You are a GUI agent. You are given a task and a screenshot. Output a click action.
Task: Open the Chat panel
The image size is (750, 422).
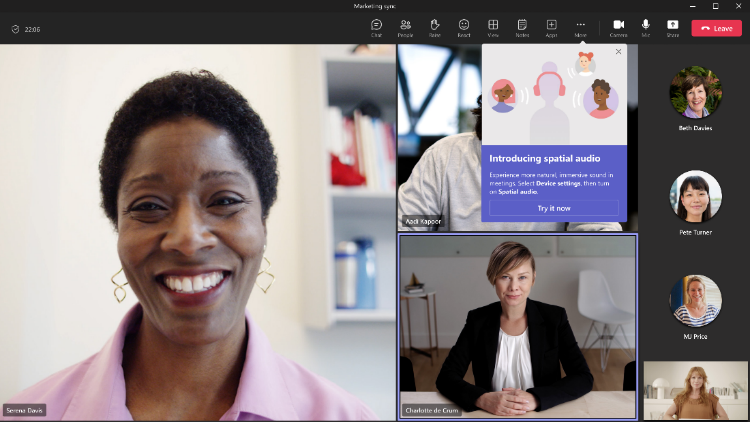click(x=376, y=27)
